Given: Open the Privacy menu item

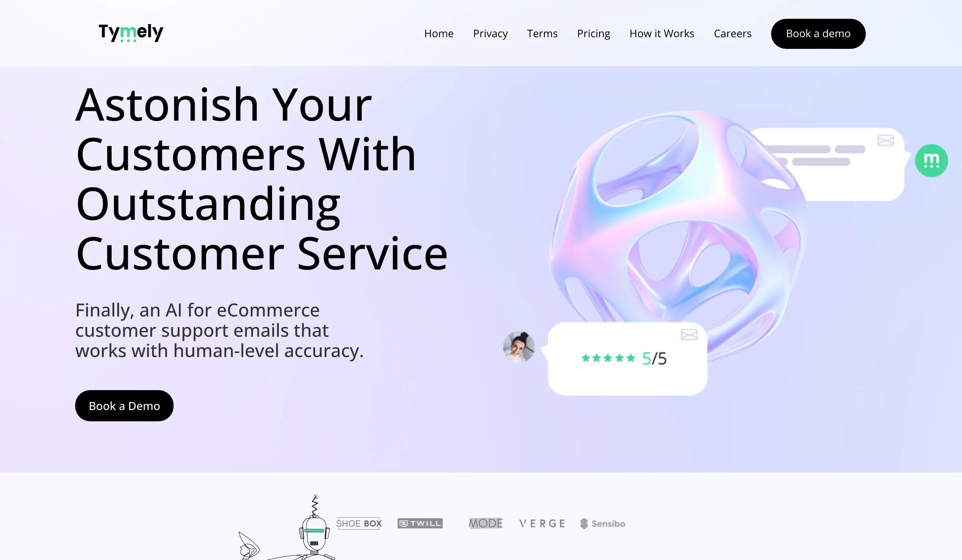Looking at the screenshot, I should coord(490,33).
